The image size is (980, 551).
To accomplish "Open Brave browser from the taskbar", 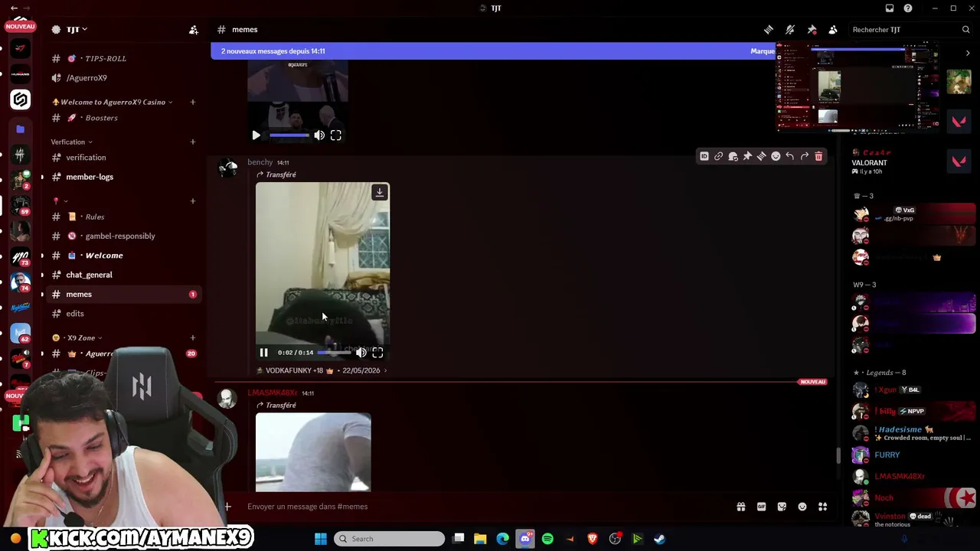I will click(x=593, y=539).
